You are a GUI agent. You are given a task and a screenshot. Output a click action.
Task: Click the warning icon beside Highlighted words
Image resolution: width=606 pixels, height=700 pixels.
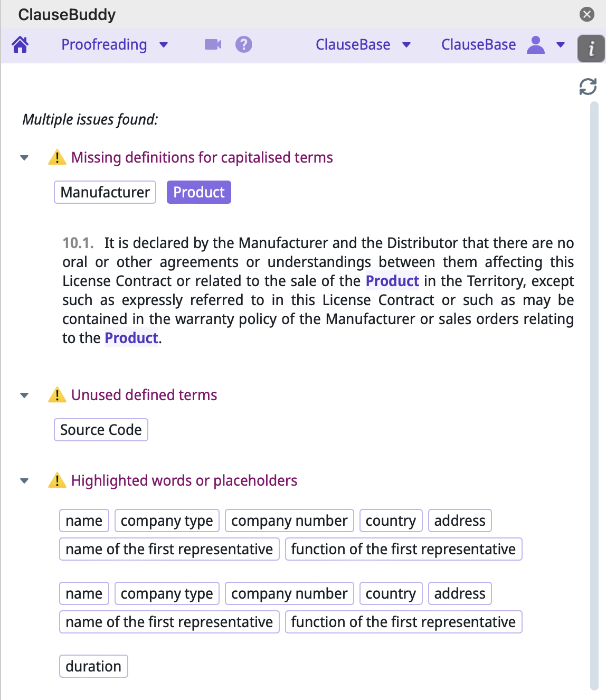click(x=56, y=480)
